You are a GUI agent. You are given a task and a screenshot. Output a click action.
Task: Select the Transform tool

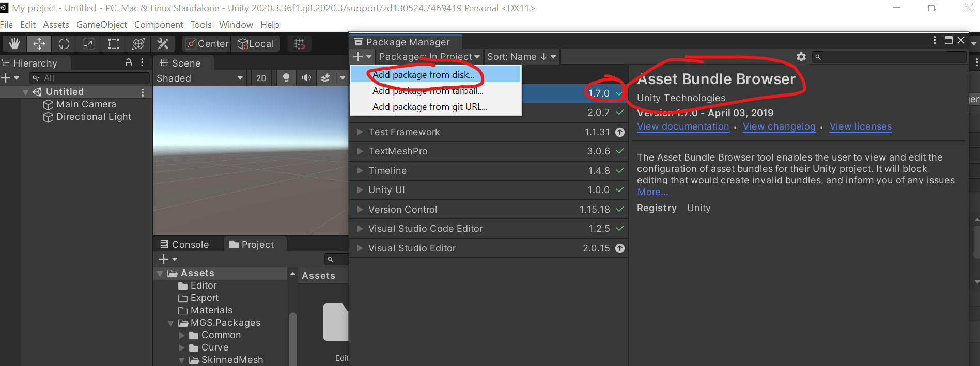pos(138,44)
